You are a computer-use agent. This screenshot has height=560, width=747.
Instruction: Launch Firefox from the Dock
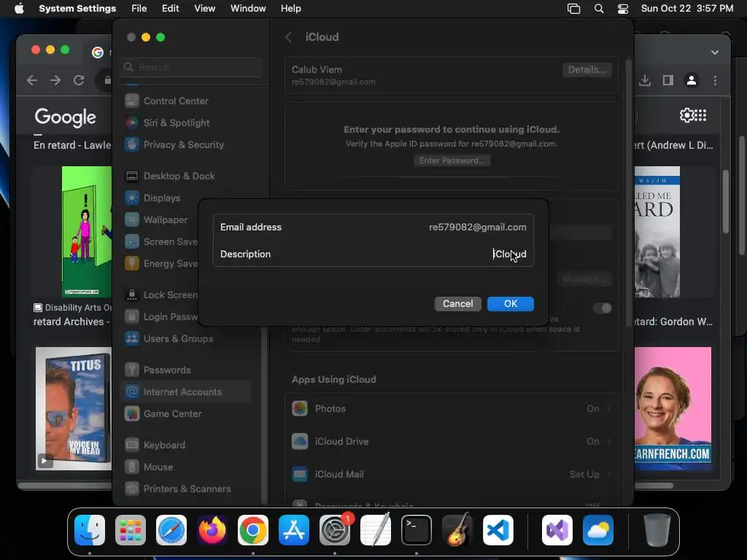pos(212,530)
